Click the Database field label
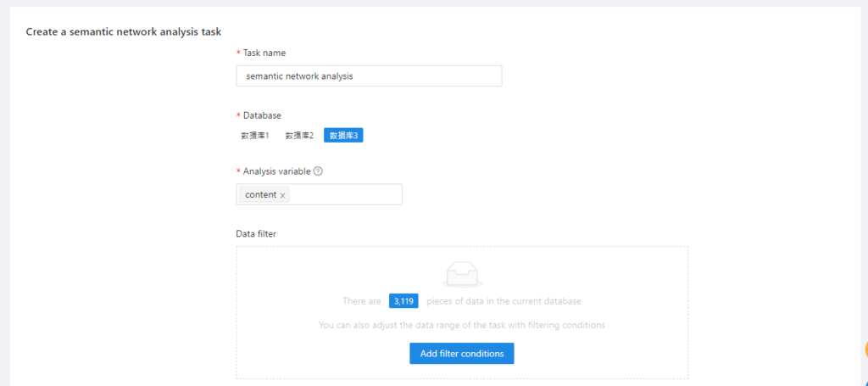Viewport: 868px width, 386px height. coord(262,115)
